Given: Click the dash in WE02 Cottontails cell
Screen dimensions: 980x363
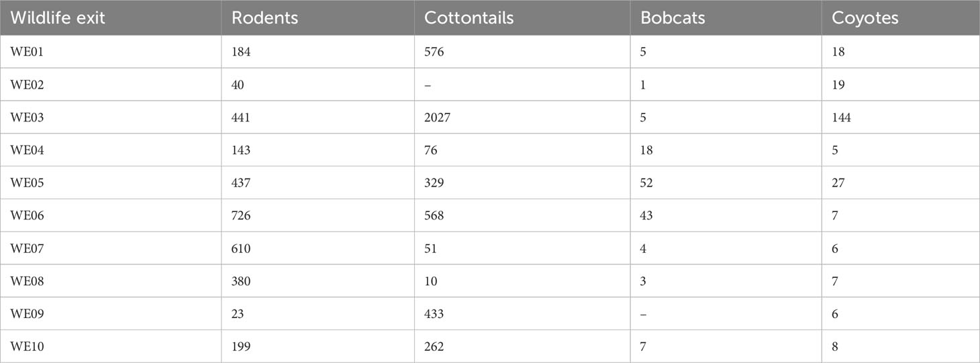Looking at the screenshot, I should coord(428,85).
